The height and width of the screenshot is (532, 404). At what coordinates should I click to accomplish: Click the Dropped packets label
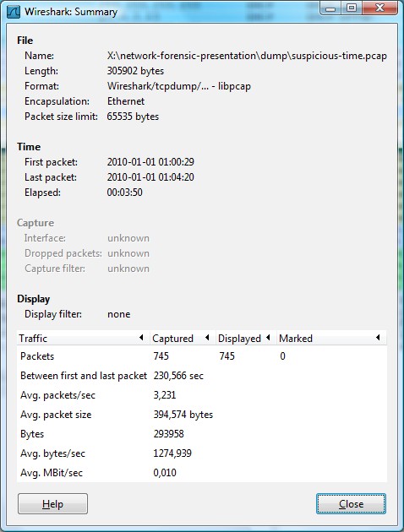coord(63,253)
